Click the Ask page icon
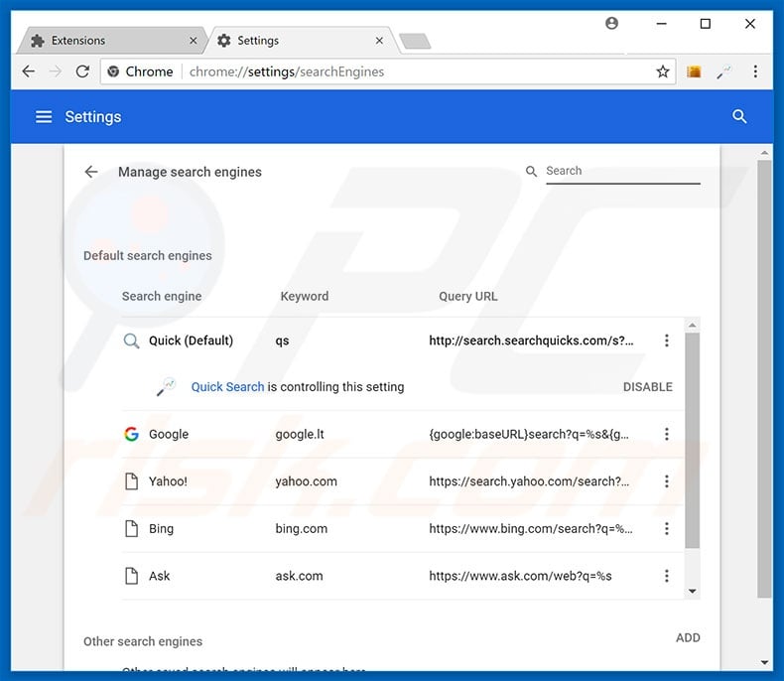The height and width of the screenshot is (681, 784). coord(132,576)
